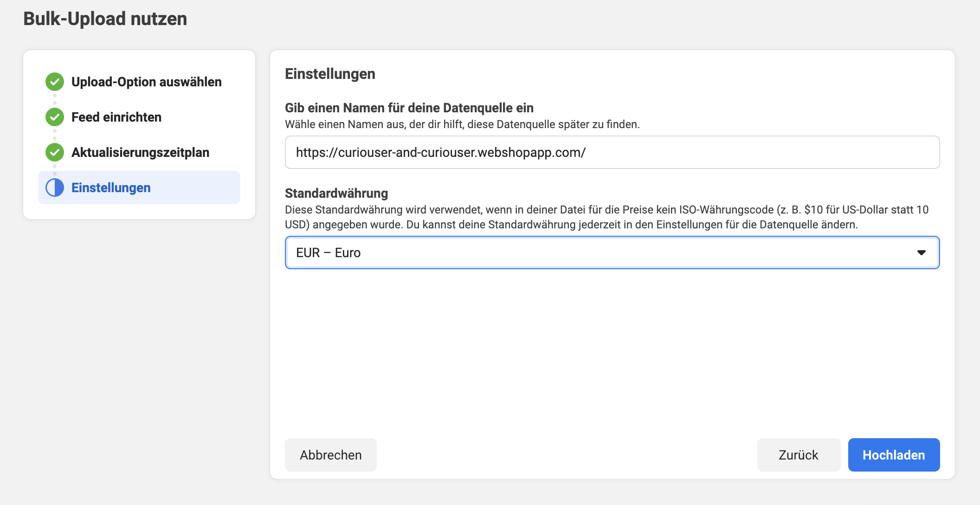Click the Bulk-Upload nutzen page title
Image resolution: width=980 pixels, height=505 pixels.
(105, 19)
